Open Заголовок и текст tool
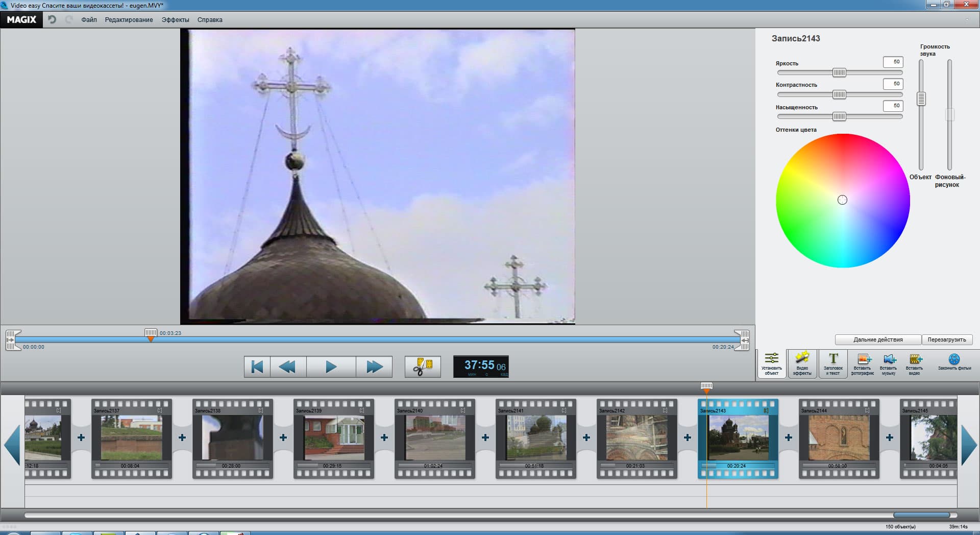The height and width of the screenshot is (535, 980). 833,363
